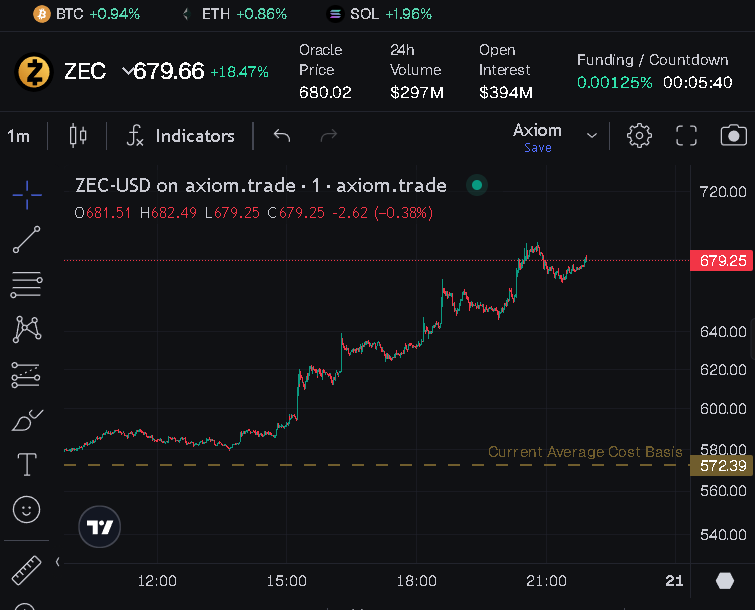This screenshot has height=610, width=755.
Task: Click the Oracle Price value 680.02
Action: coord(325,92)
